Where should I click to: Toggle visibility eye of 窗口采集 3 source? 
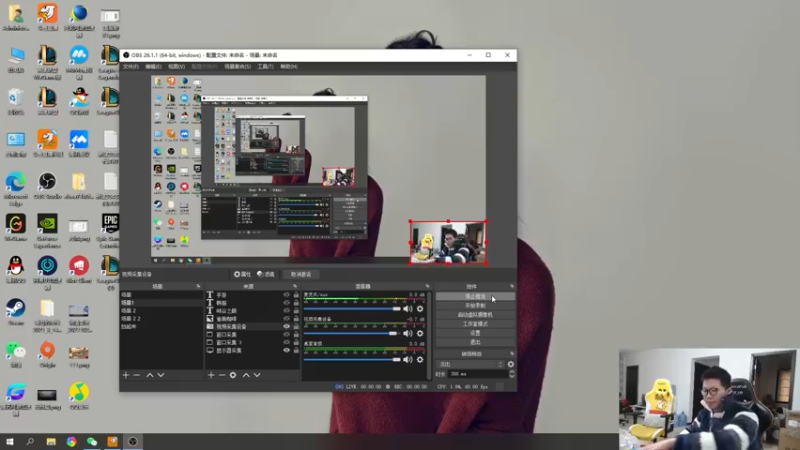286,342
